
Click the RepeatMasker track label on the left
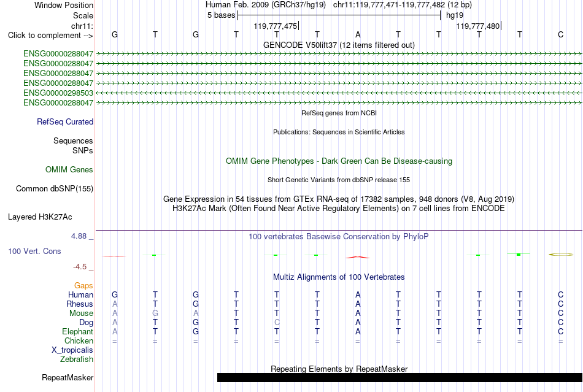click(68, 377)
